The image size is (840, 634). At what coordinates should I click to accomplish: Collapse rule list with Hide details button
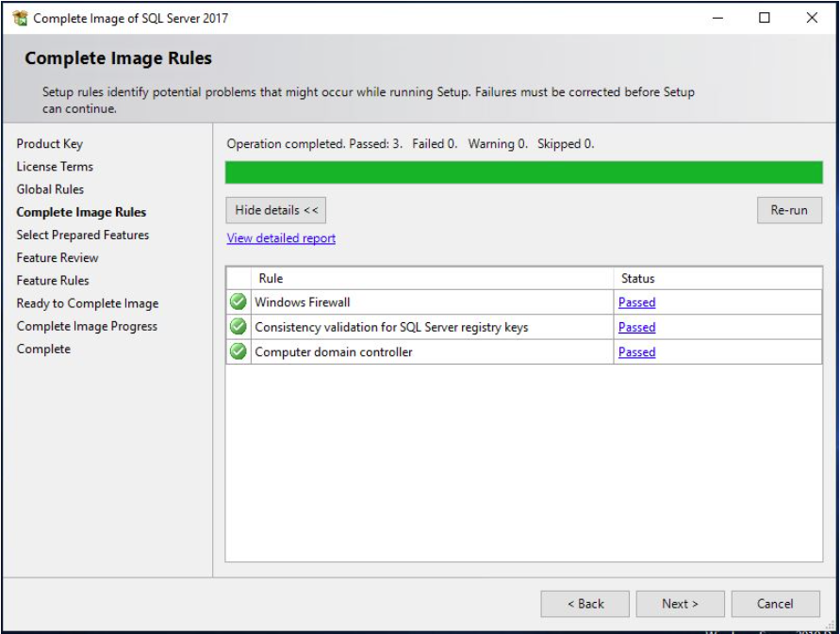click(x=276, y=210)
